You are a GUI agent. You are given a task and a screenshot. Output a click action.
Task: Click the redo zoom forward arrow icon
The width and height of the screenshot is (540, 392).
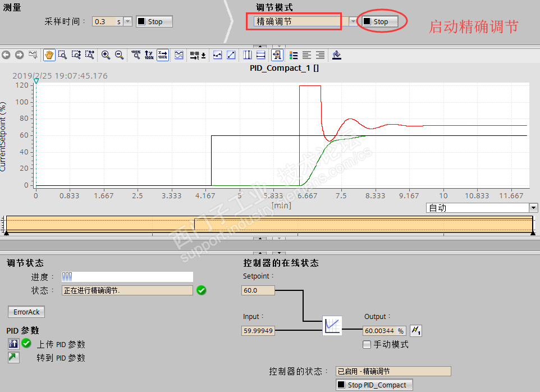click(x=19, y=55)
